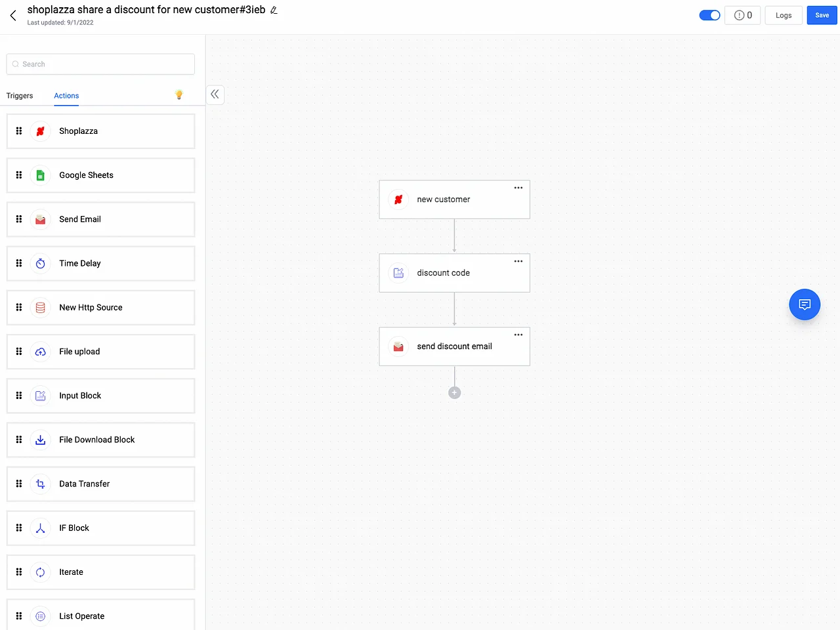Select the Shoplazza action block
This screenshot has width=840, height=630.
coord(100,131)
